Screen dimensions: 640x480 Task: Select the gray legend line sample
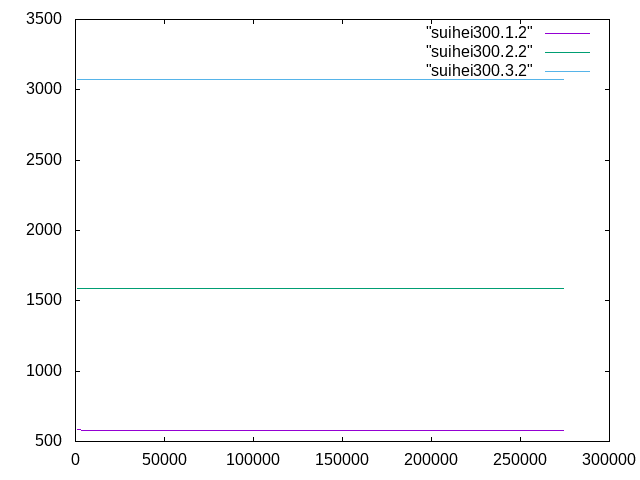(567, 71)
